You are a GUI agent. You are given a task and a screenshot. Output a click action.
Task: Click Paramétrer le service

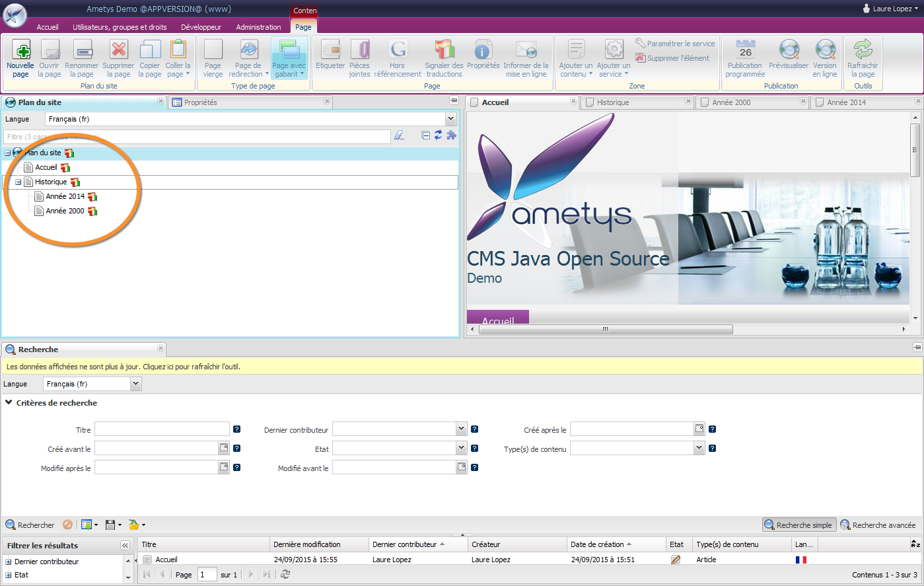tap(675, 44)
